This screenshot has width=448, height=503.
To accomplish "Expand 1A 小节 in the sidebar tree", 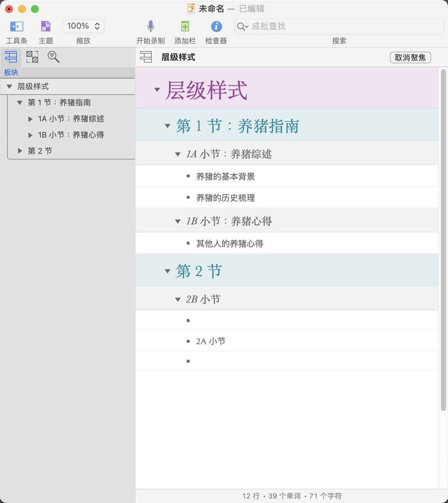I will 30,119.
